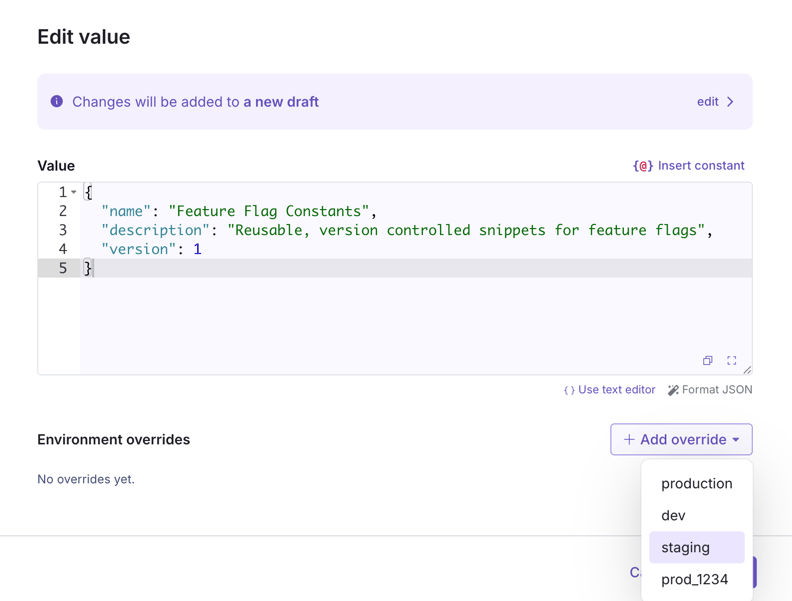Screen dimensions: 792x601
Task: Click the copy icon in the JSON editor
Action: click(708, 360)
